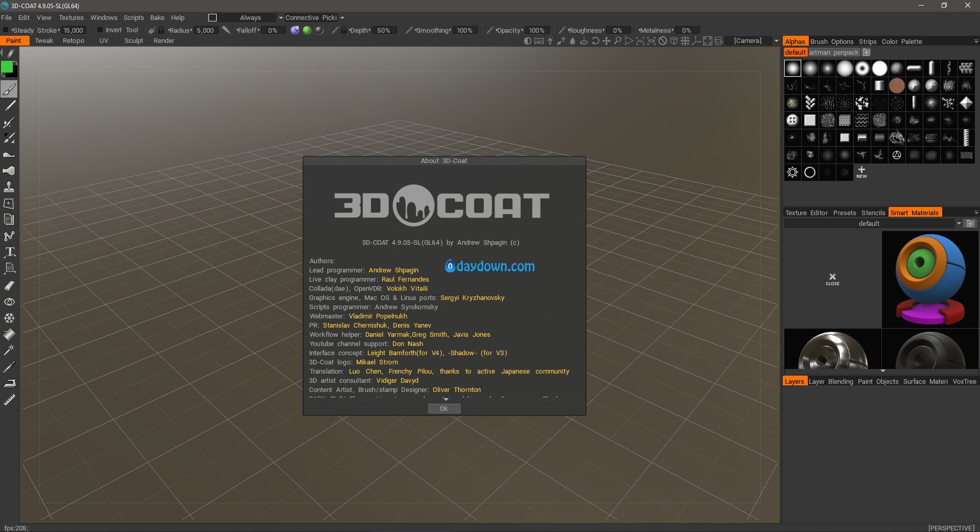
Task: Open the File menu
Action: pyautogui.click(x=6, y=18)
